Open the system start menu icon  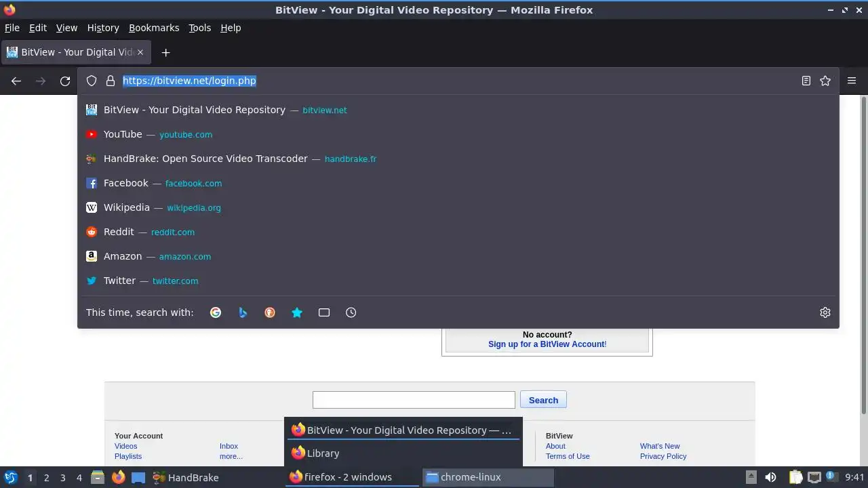[x=11, y=477]
